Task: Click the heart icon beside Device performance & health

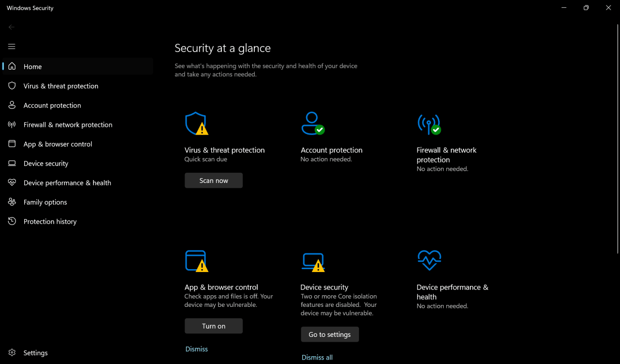Action: [12, 182]
